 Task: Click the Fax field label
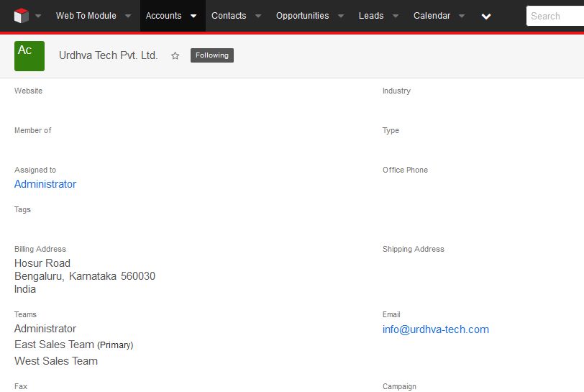[x=21, y=386]
